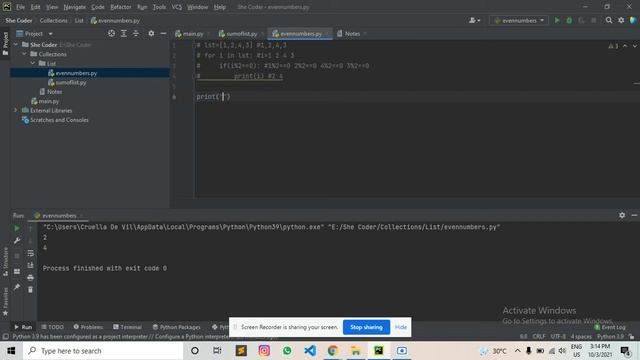This screenshot has height=360, width=640.
Task: Click print icon in Run console
Action: click(31, 278)
